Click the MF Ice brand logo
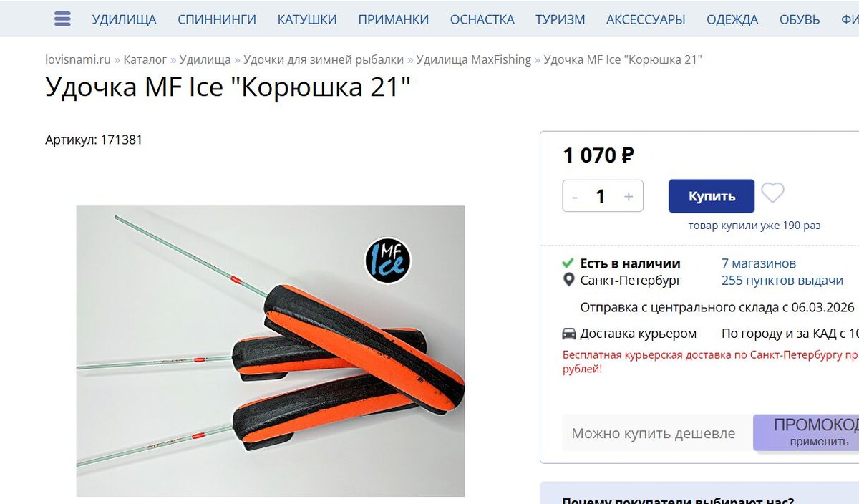Image resolution: width=859 pixels, height=504 pixels. point(388,260)
